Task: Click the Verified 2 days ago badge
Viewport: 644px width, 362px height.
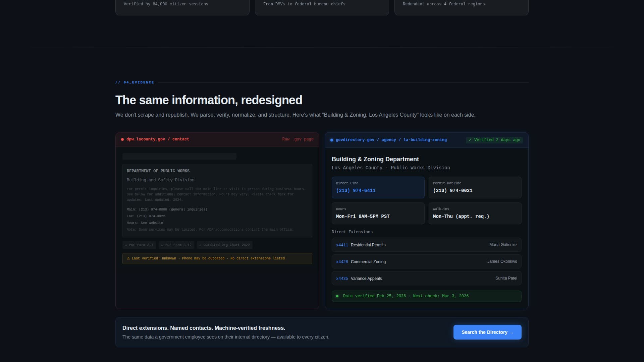Action: [494, 140]
